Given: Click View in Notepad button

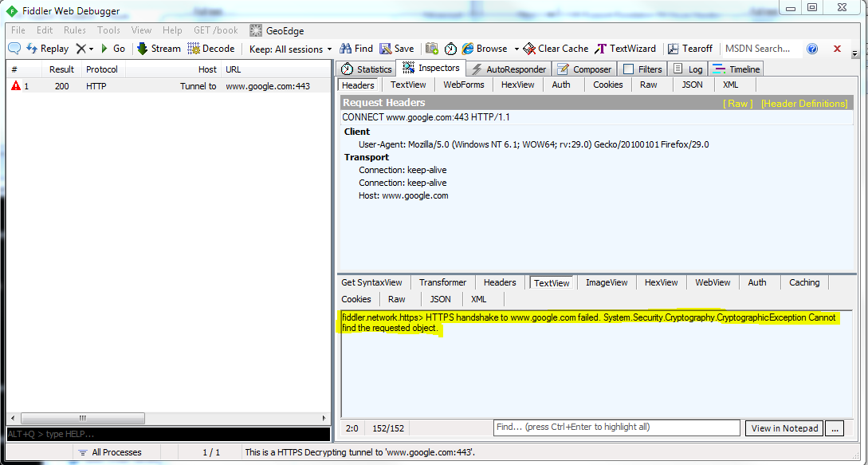Looking at the screenshot, I should (784, 428).
